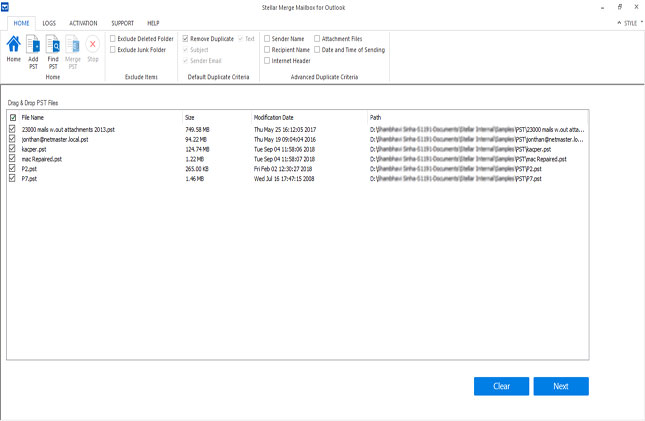Close the Stellar Merge Mailbox window
Screen dimensions: 645x421
pos(636,7)
